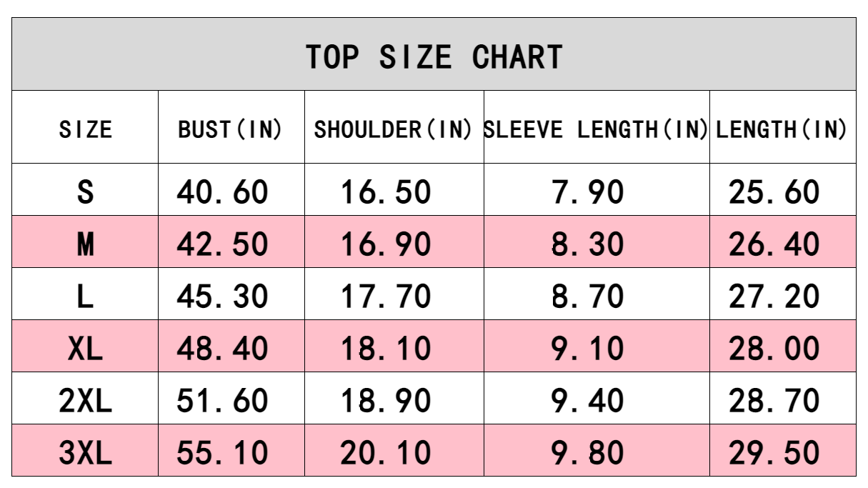
Task: Select length value 28.00
Action: 774,349
